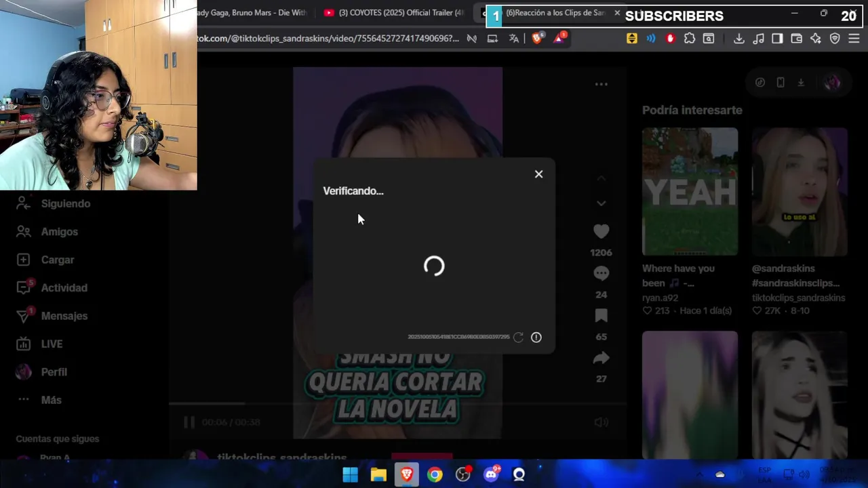Share the video with arrow icon

[601, 358]
